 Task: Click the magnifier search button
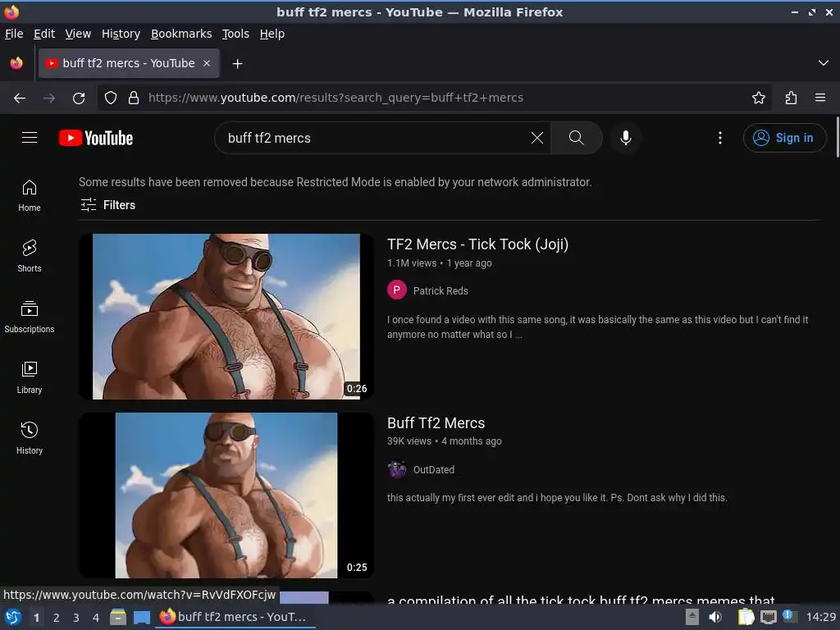(577, 138)
